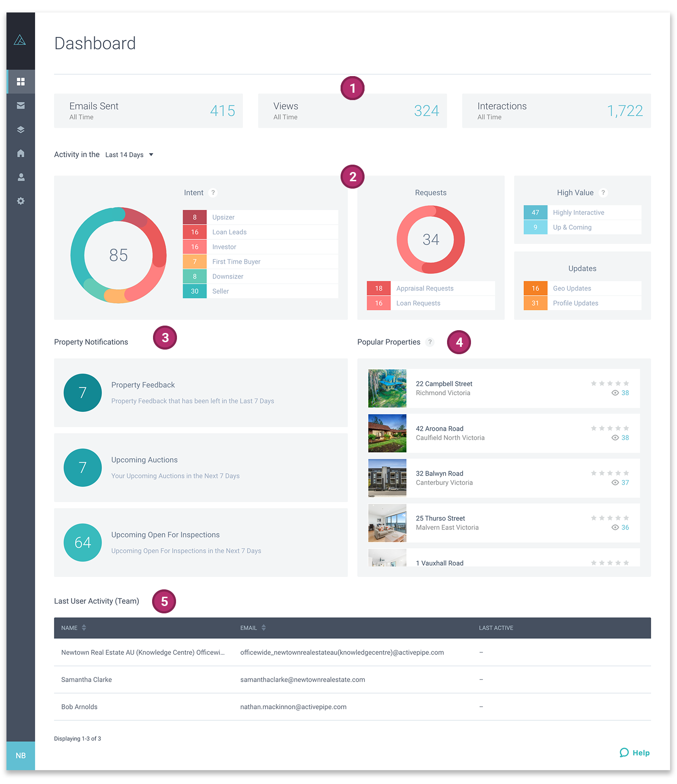
Task: Open the email envelope icon in sidebar
Action: (21, 106)
